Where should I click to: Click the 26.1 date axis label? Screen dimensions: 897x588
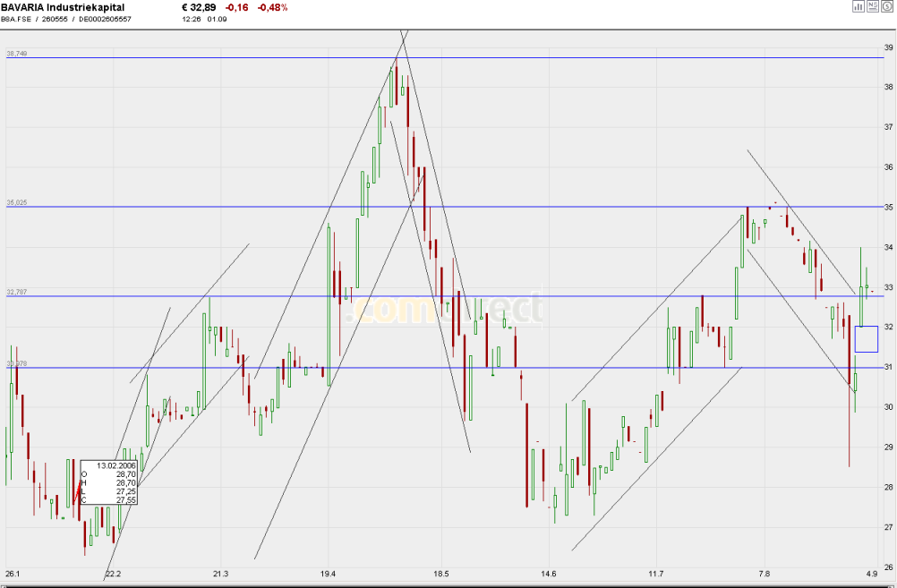point(12,574)
